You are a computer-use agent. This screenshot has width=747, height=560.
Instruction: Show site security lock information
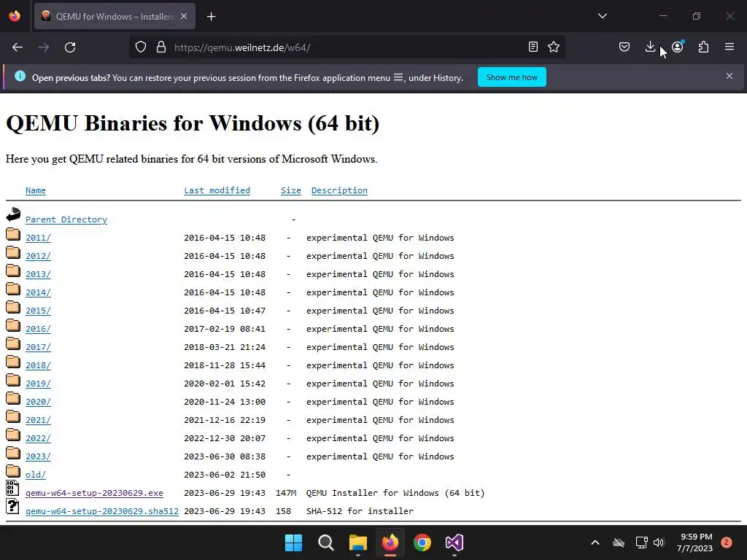161,47
